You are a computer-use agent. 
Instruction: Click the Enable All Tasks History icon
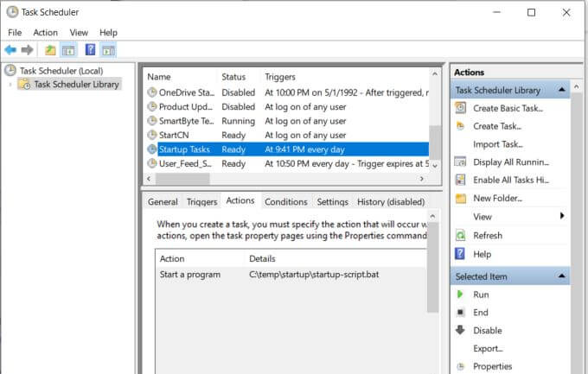(461, 180)
